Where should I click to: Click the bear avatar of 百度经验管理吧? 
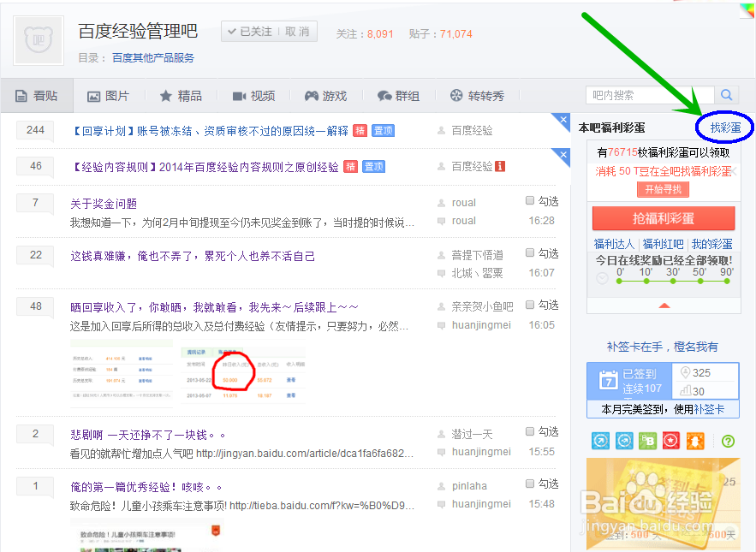click(38, 40)
